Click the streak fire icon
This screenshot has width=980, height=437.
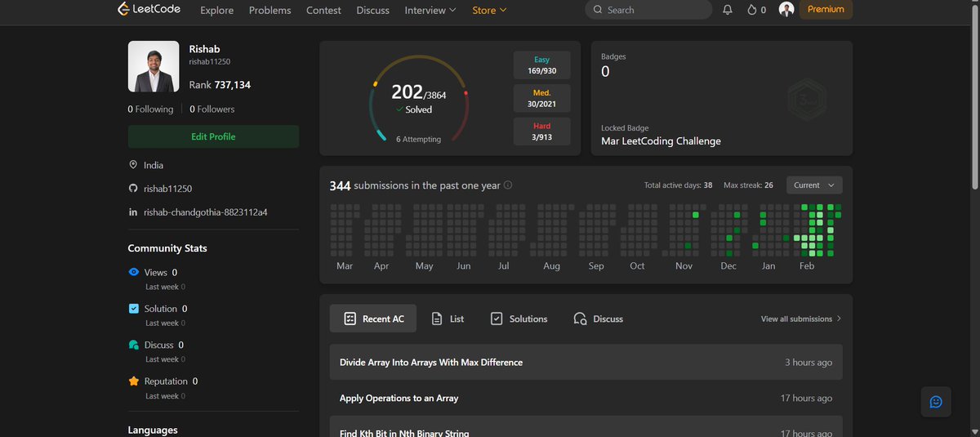tap(752, 10)
